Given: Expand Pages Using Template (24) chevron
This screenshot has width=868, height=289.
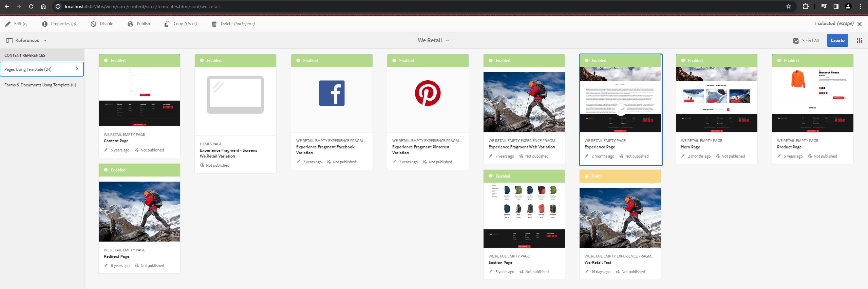Looking at the screenshot, I should (x=77, y=69).
